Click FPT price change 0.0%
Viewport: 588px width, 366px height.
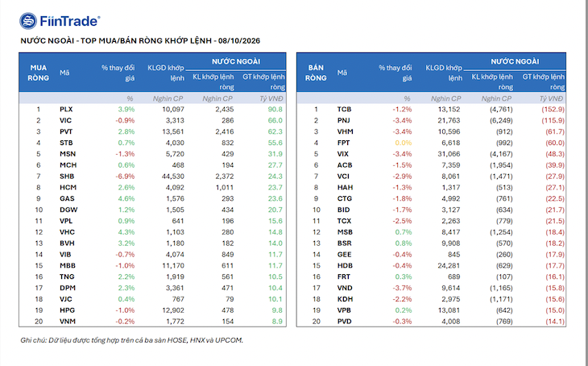coord(404,143)
